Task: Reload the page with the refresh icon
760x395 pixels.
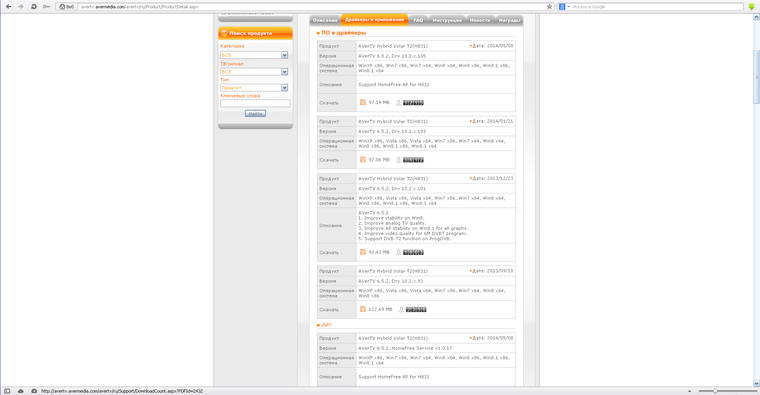Action: click(33, 6)
